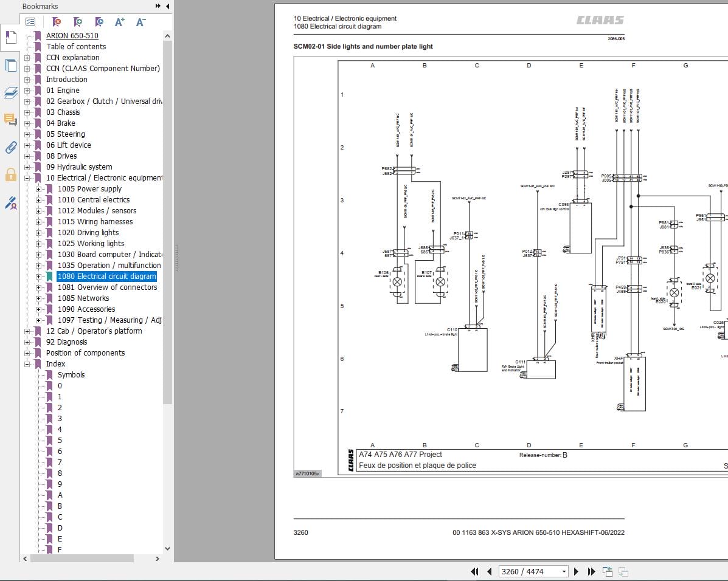Collapse 10 Electrical / Electronic equipment node
Screen dimensions: 728x581
(x=27, y=178)
